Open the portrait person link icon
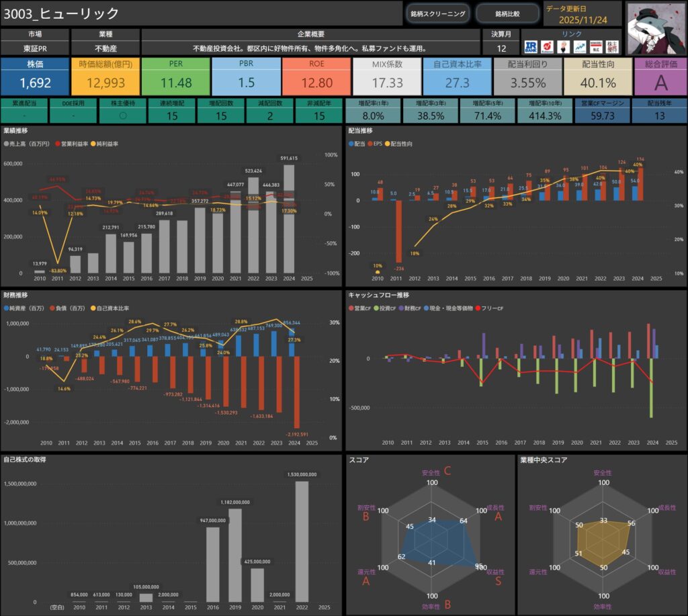The width and height of the screenshot is (688, 616). coord(564,47)
